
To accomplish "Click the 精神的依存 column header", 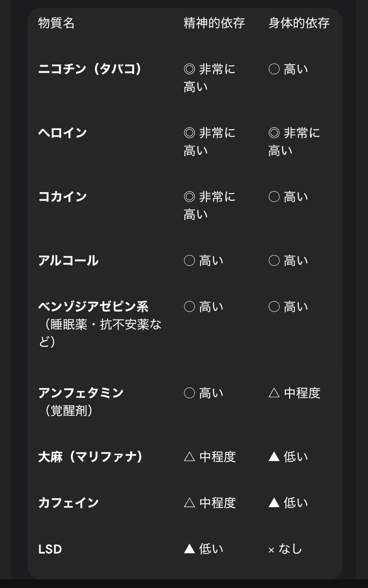I will pos(214,23).
